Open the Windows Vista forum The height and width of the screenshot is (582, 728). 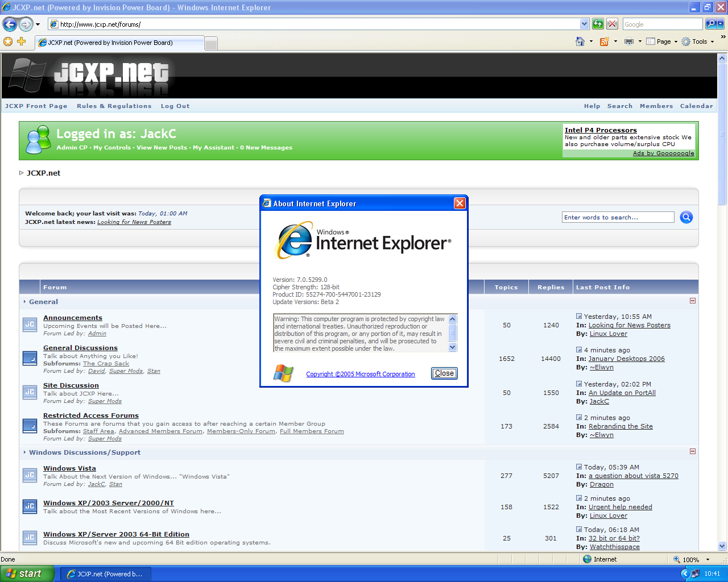[69, 468]
